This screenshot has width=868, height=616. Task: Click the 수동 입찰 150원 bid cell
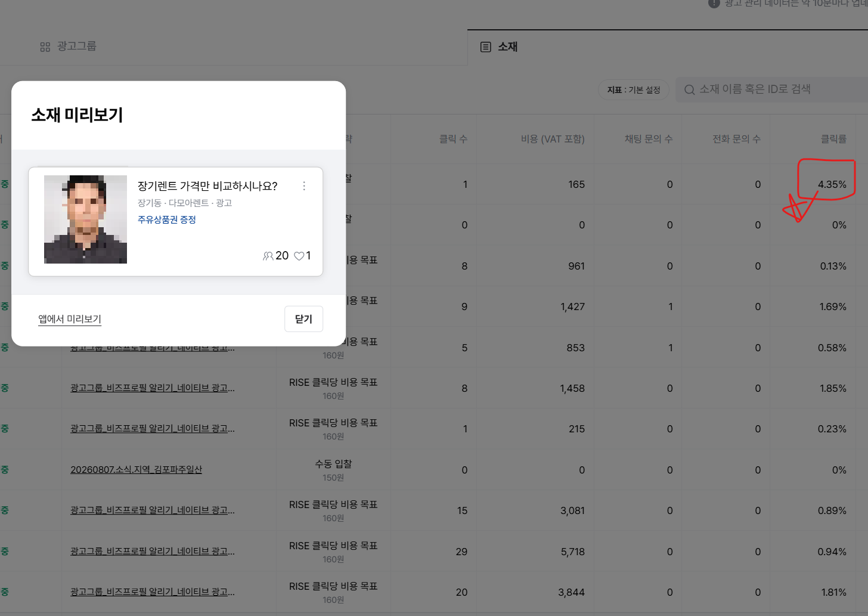pyautogui.click(x=333, y=470)
